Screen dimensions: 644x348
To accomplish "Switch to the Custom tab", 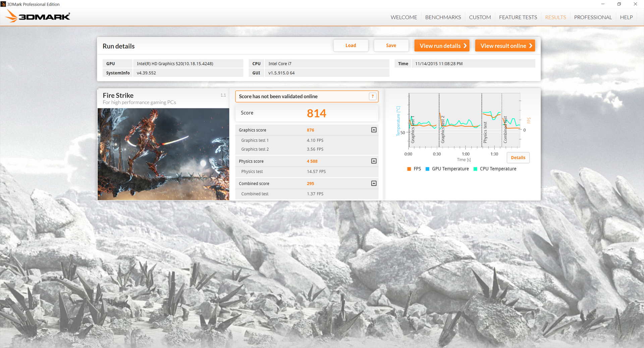I will pyautogui.click(x=480, y=17).
